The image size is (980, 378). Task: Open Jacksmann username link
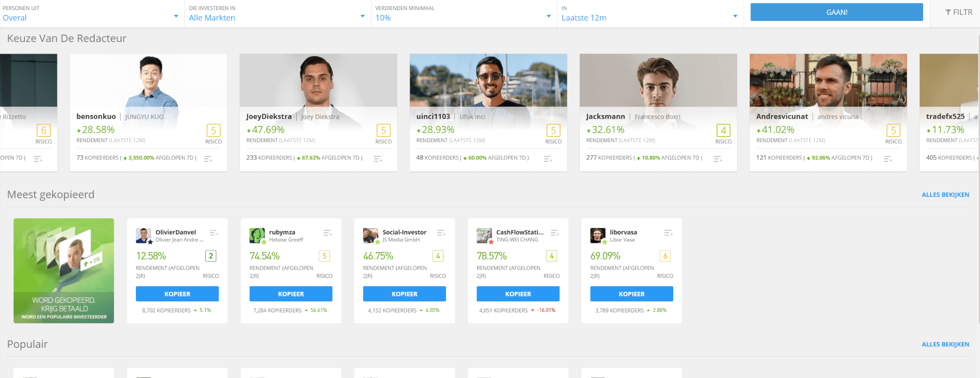(605, 116)
